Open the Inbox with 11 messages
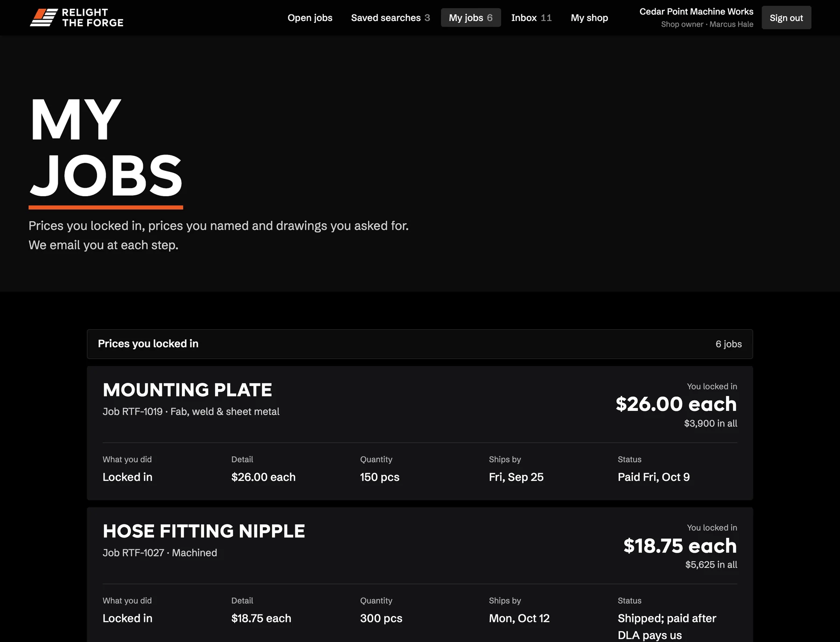 [531, 18]
